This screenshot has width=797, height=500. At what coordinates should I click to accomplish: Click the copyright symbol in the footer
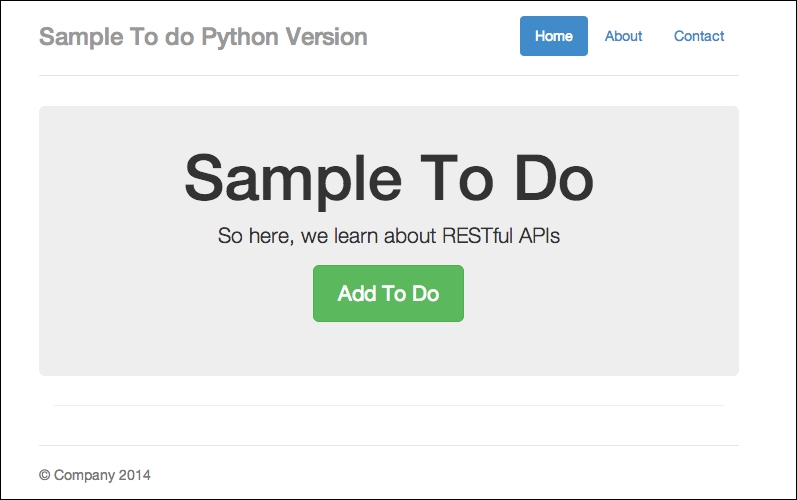coord(44,475)
